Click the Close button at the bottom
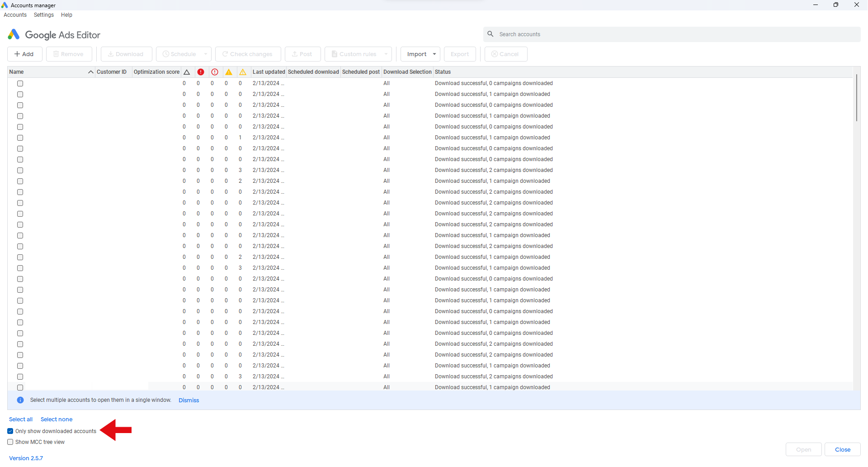 [x=843, y=449]
